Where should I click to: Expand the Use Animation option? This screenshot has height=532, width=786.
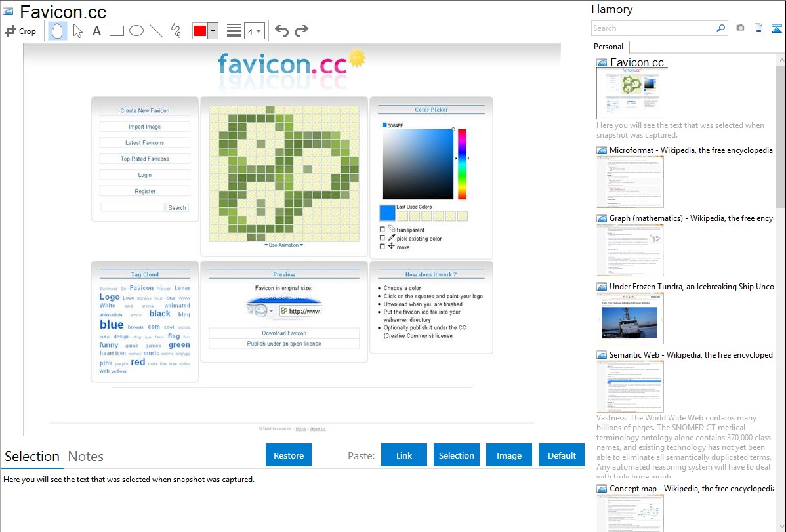click(283, 245)
